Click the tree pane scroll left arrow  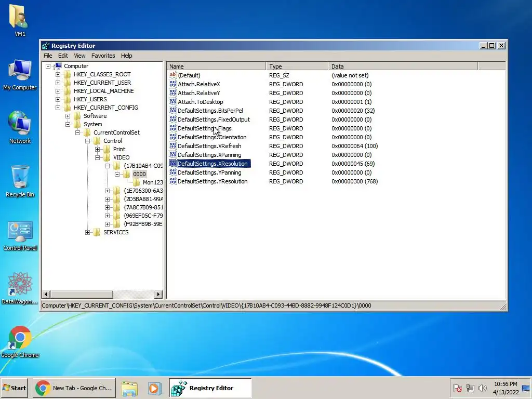point(46,294)
